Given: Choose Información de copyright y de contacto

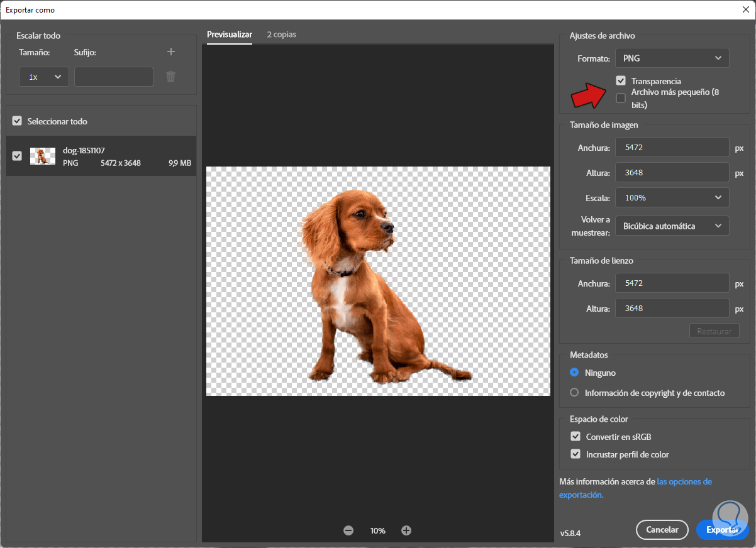Looking at the screenshot, I should point(574,393).
